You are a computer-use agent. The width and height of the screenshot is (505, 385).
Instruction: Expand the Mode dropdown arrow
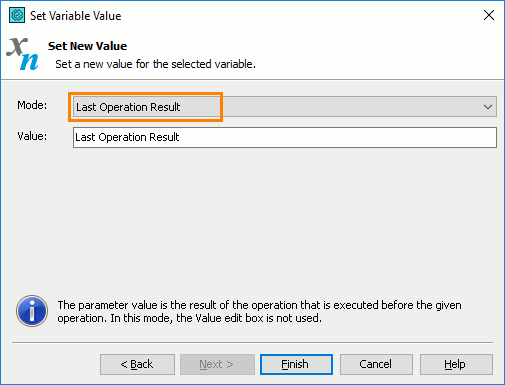(488, 107)
